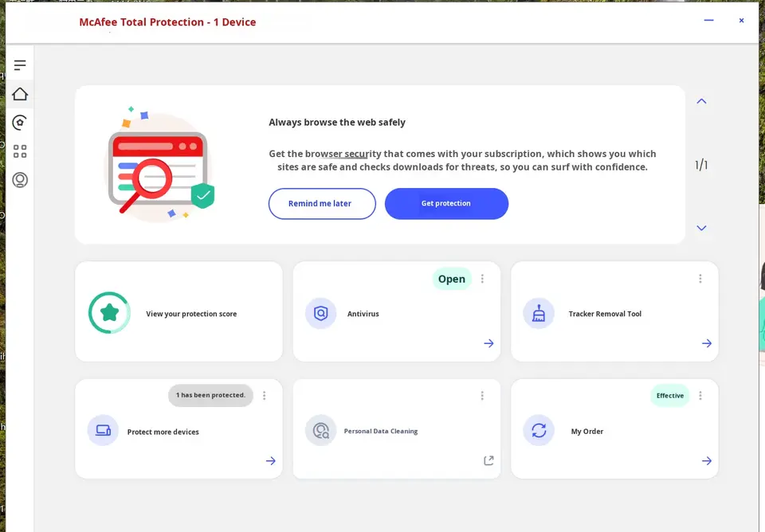Click 'McAfee Total Protection - 1 Device' title
The width and height of the screenshot is (765, 532).
click(x=167, y=22)
